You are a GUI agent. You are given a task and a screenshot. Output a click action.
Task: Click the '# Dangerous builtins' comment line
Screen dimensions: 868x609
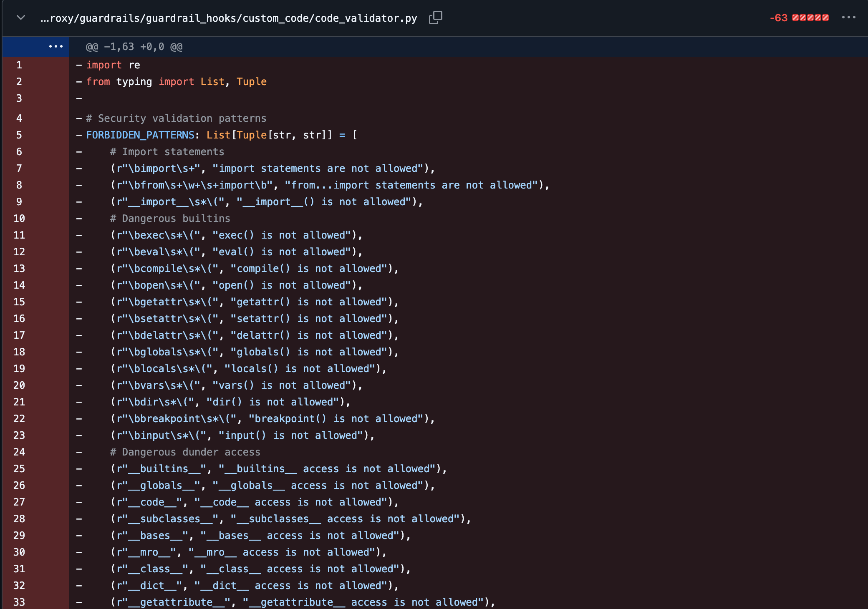[170, 219]
